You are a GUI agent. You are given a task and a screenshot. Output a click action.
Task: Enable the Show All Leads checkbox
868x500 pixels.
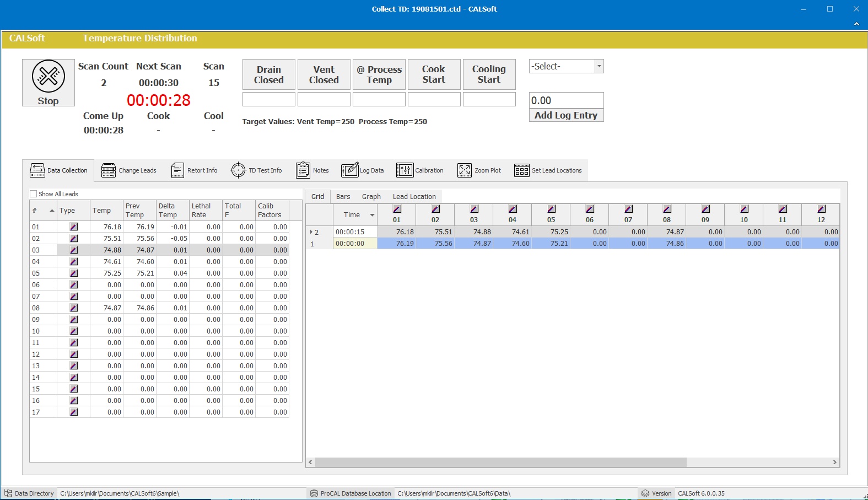point(34,194)
